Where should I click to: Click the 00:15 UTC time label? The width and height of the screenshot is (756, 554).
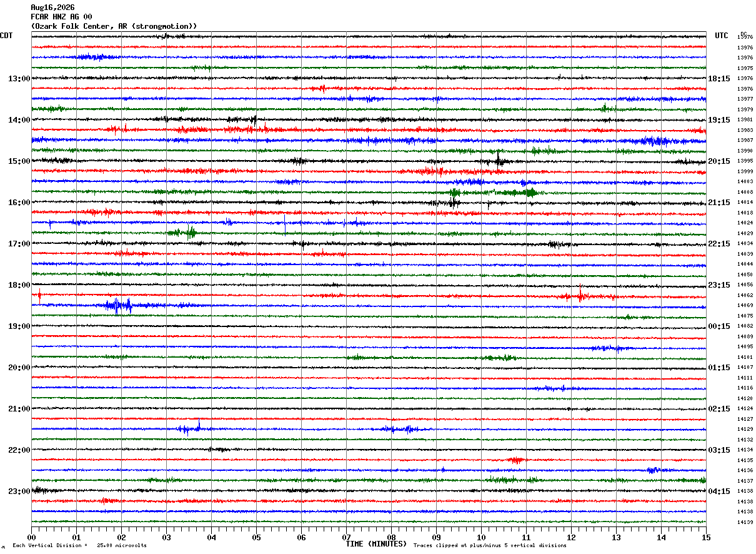pos(719,326)
